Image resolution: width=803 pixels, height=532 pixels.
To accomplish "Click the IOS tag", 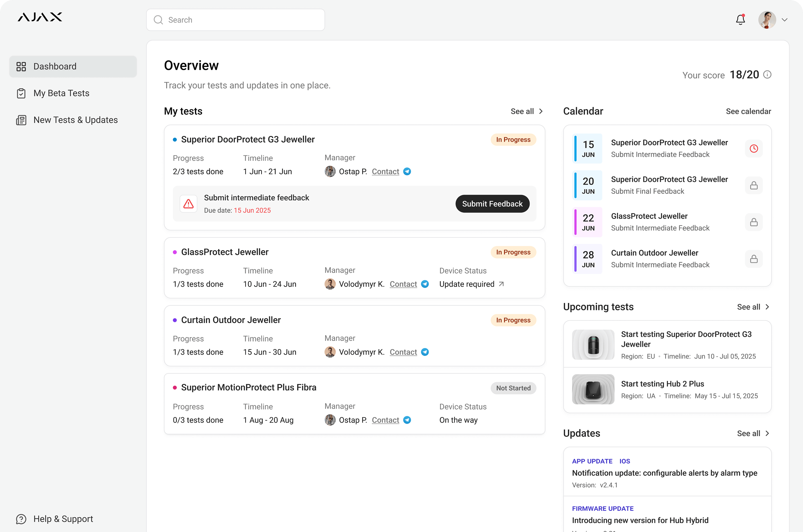I will click(x=624, y=461).
